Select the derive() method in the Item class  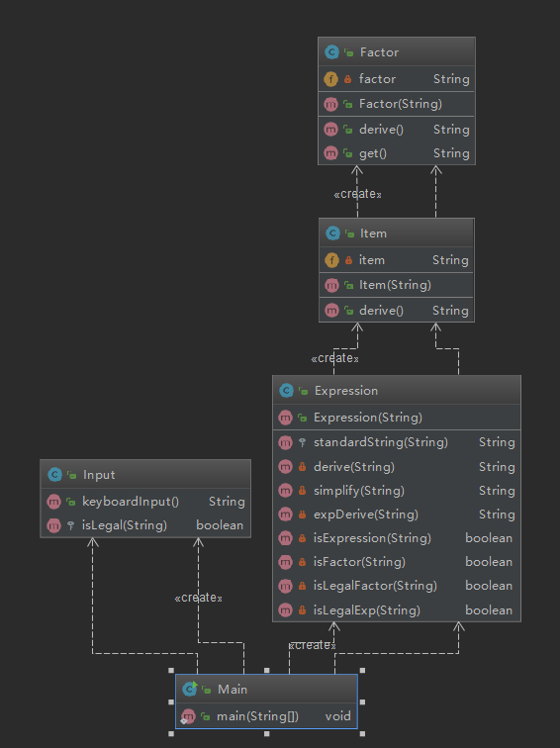pyautogui.click(x=397, y=311)
